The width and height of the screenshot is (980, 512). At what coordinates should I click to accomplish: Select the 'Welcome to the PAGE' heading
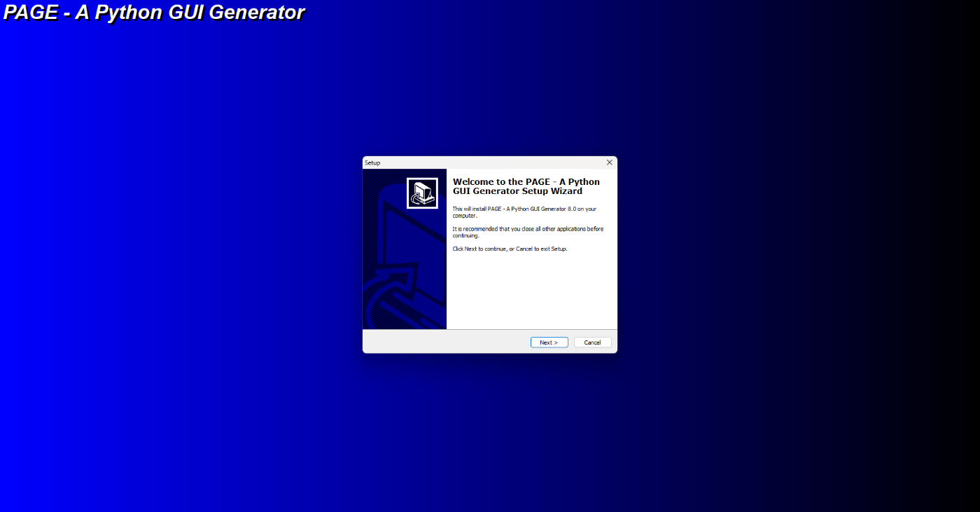[526, 186]
